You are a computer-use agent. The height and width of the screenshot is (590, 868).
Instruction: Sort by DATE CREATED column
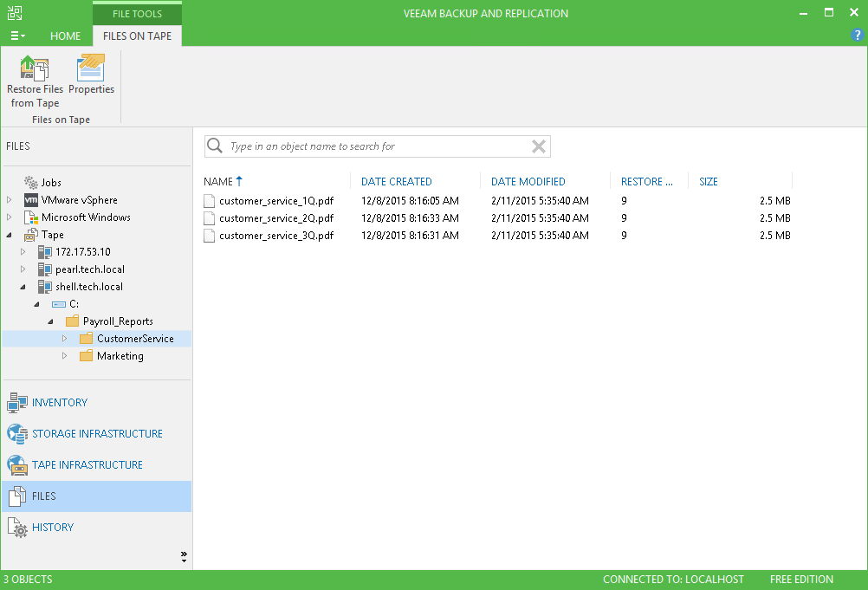point(397,182)
